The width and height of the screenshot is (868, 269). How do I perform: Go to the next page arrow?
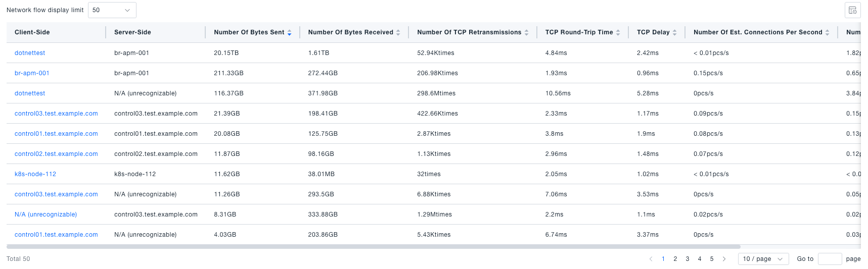[724, 259]
